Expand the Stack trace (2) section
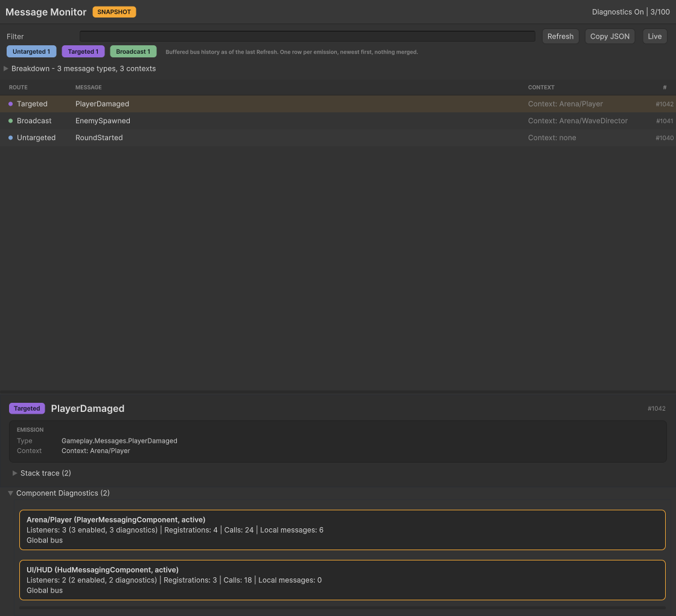The height and width of the screenshot is (616, 676). [x=42, y=473]
